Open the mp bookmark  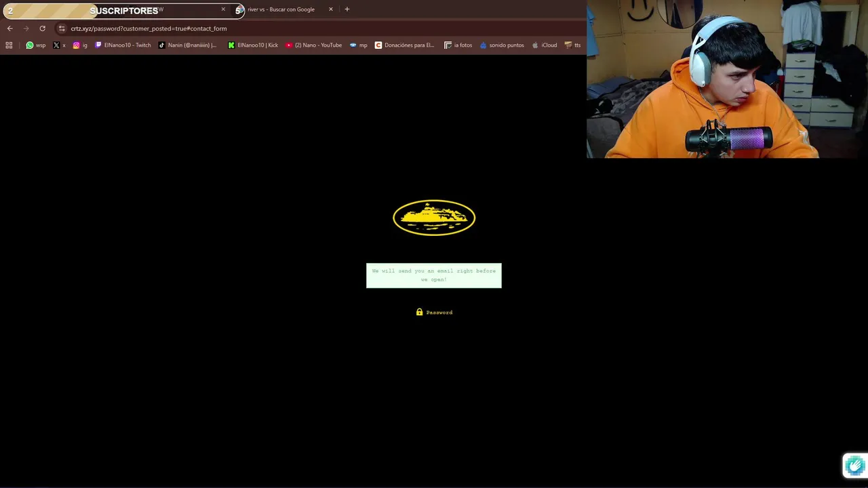(359, 45)
